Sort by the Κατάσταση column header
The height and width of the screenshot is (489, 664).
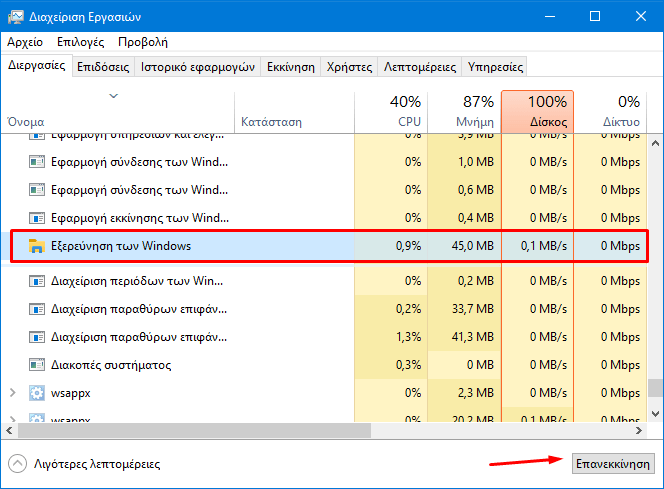click(294, 112)
